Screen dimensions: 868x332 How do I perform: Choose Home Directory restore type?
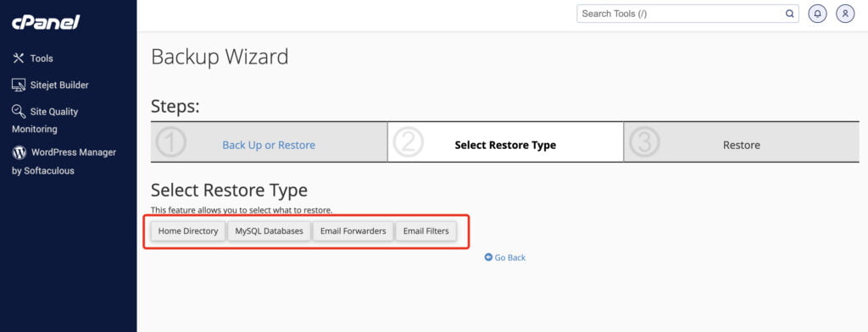[188, 230]
